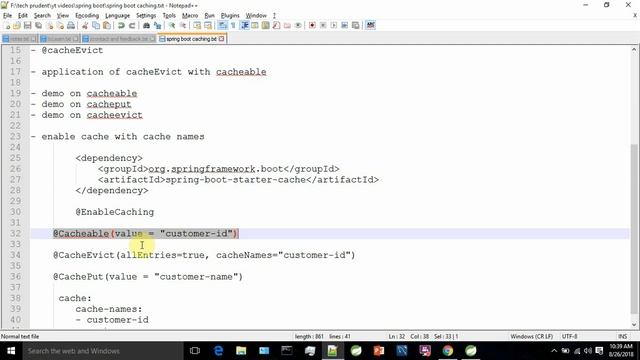Screen dimensions: 640x360
Task: Click the @CacheEvict(allEntries=true line
Action: tap(204, 255)
